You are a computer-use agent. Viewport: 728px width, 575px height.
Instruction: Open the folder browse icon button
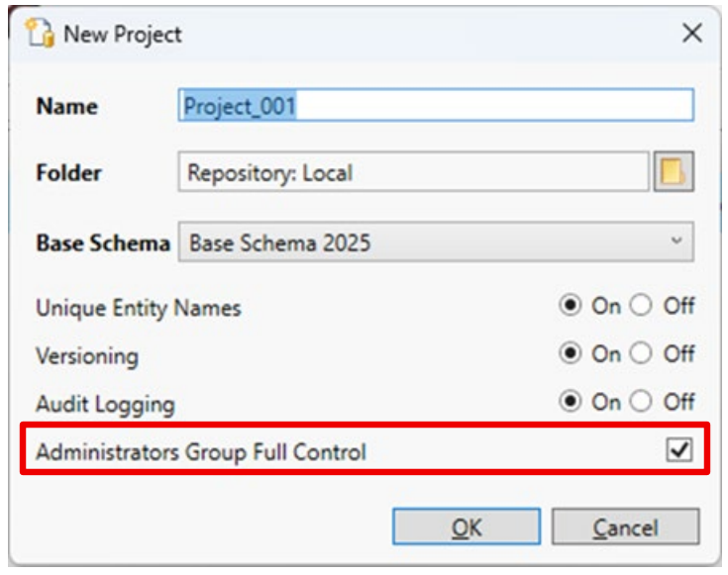(x=674, y=172)
